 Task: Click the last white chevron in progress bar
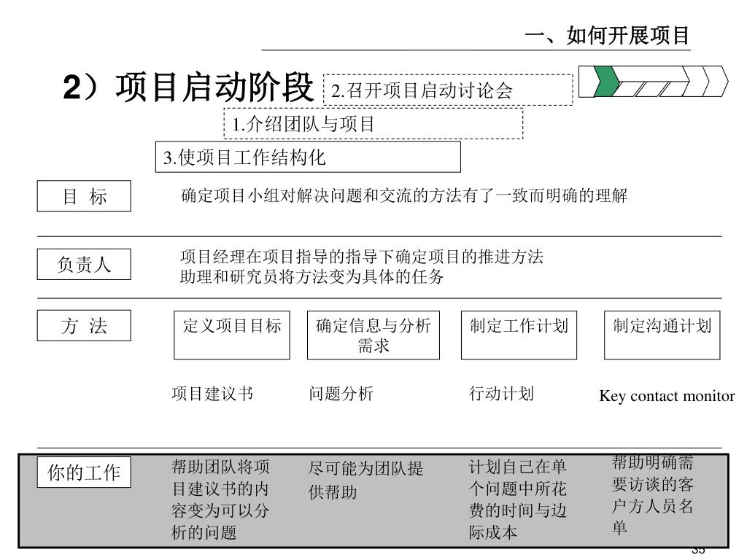(x=716, y=82)
